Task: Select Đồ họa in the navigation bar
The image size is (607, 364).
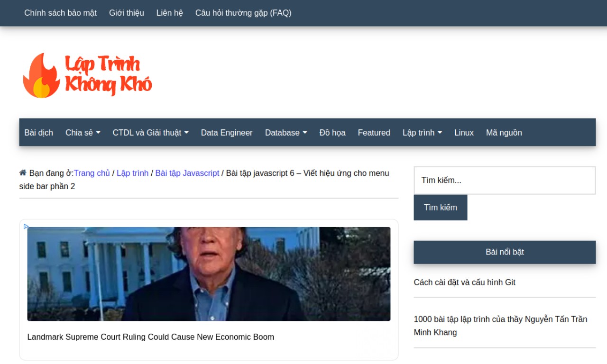Action: (332, 133)
